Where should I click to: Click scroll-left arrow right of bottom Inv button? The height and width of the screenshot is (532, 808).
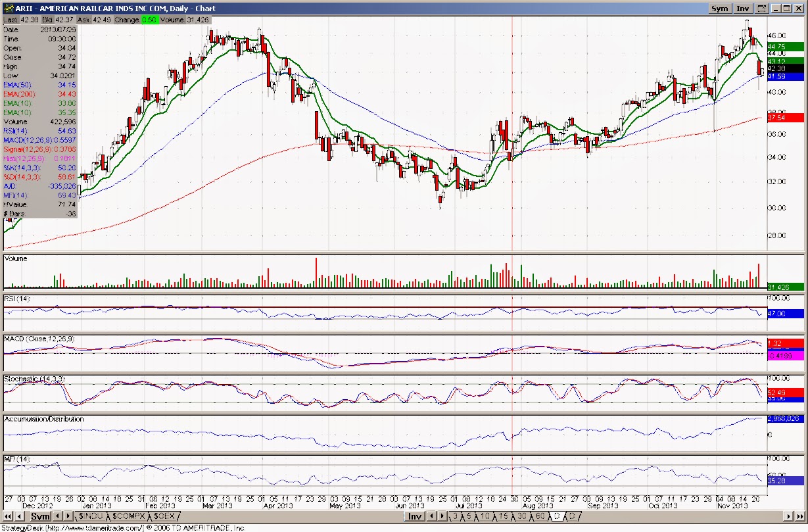(431, 516)
